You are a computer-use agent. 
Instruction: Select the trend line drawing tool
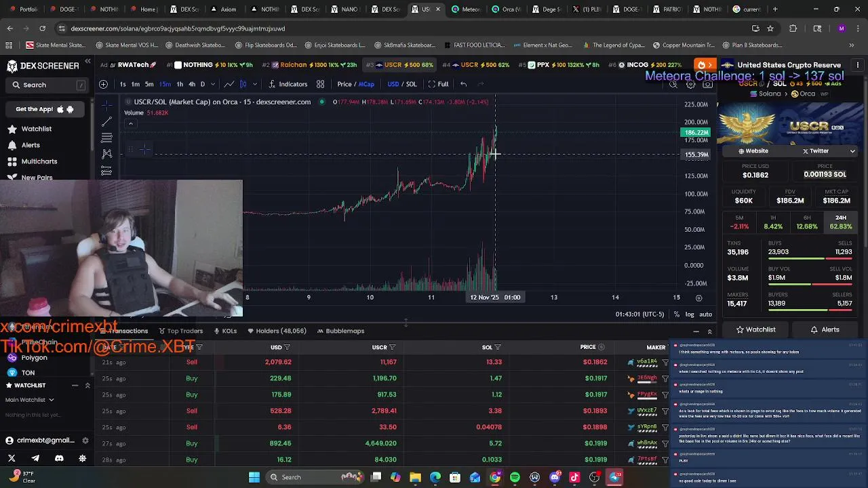106,122
